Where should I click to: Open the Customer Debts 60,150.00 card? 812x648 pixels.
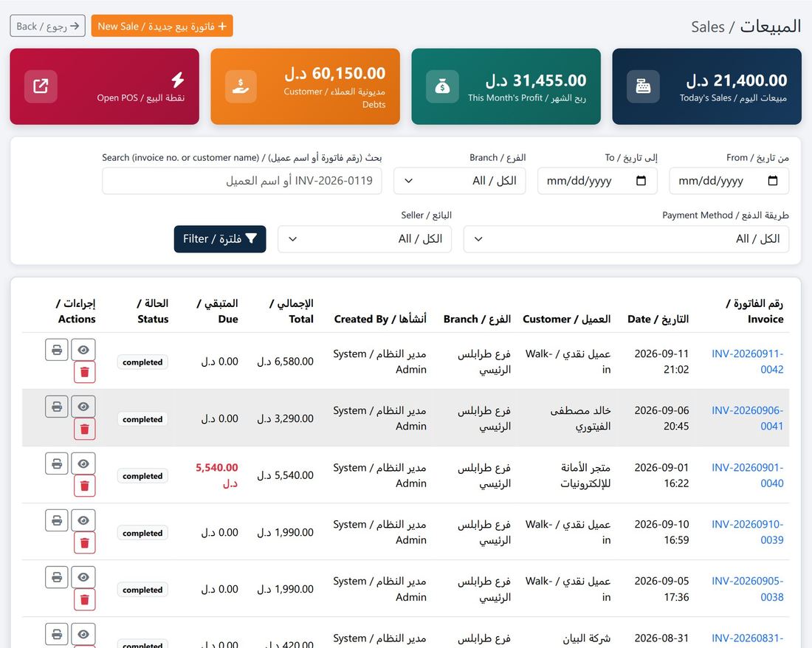[x=306, y=86]
